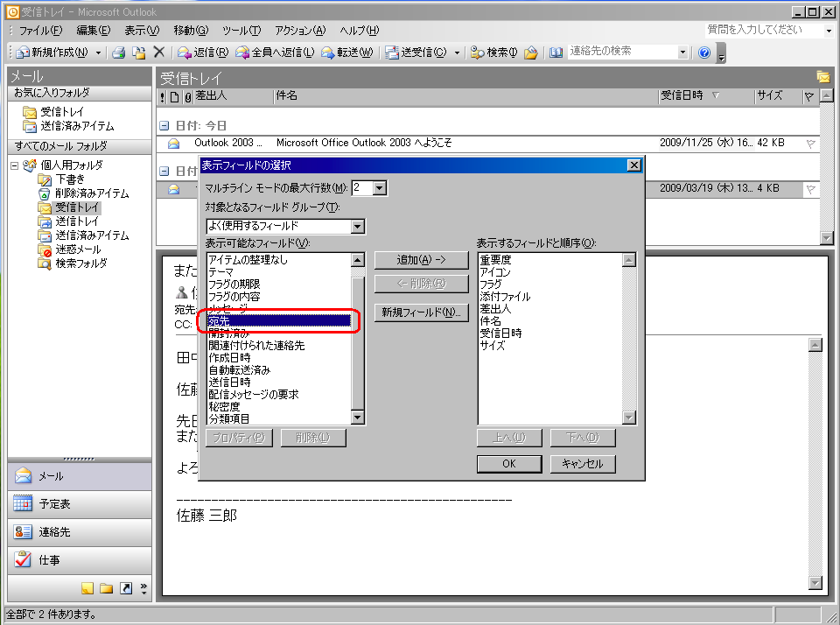Click the Forward (転送) toolbar button

coord(346,52)
